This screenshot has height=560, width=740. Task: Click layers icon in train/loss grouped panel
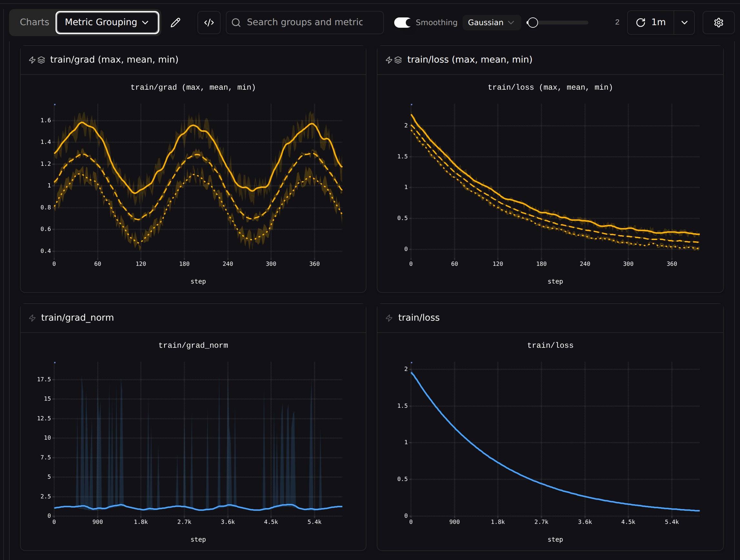(398, 60)
